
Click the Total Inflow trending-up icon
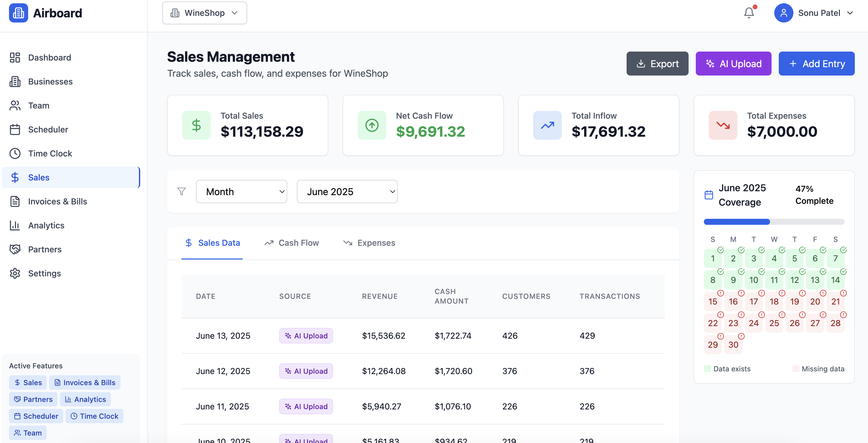point(547,125)
